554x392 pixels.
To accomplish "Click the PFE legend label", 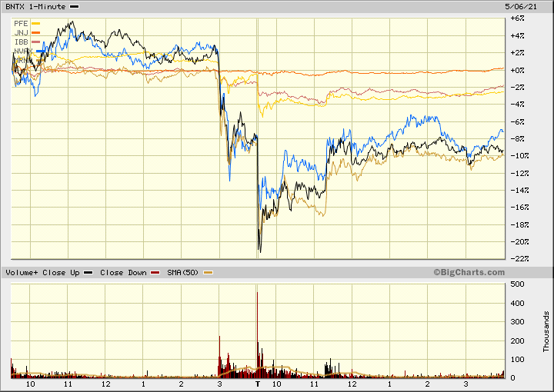I will click(x=21, y=24).
